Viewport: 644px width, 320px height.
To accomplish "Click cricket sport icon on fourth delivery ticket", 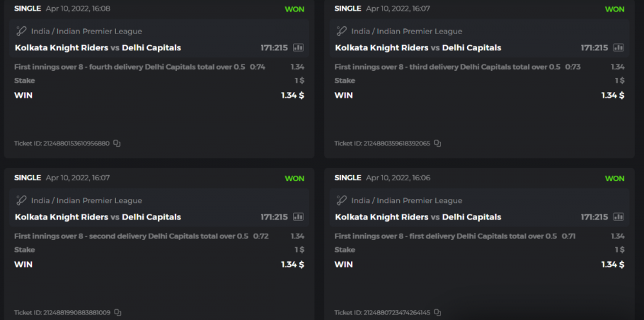I will [21, 31].
